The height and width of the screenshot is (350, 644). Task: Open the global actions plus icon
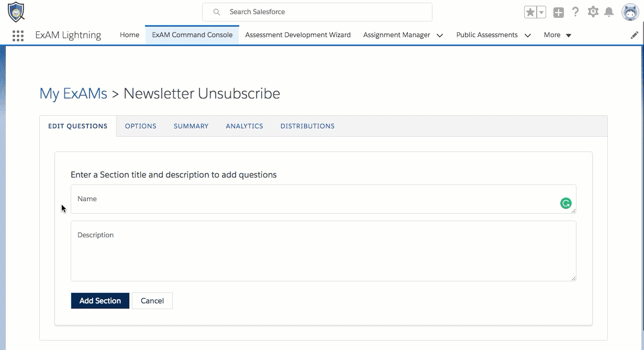559,13
